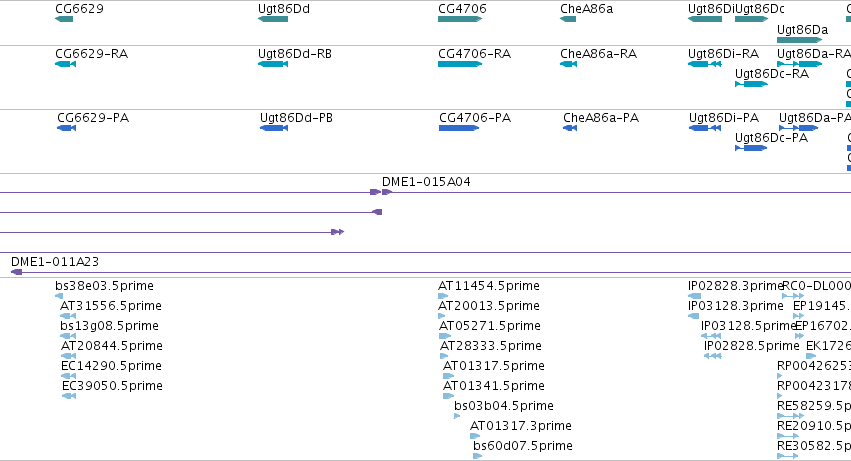This screenshot has width=851, height=461.
Task: Click protein CheA86a-PA label
Action: coord(601,118)
